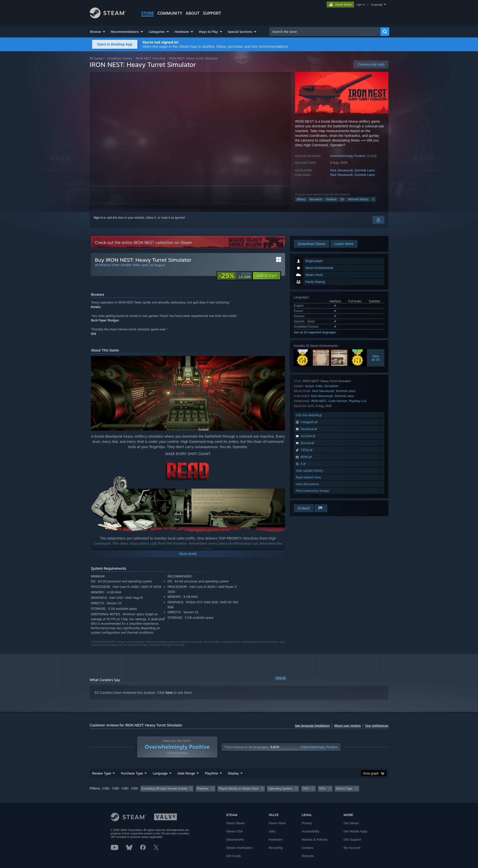Screen dimensions: 478x868
Task: Click Open in Desktop App
Action: pos(115,45)
